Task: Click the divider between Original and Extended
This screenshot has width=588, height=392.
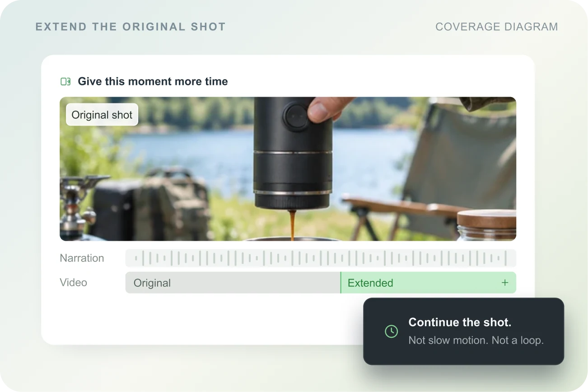Action: (341, 283)
